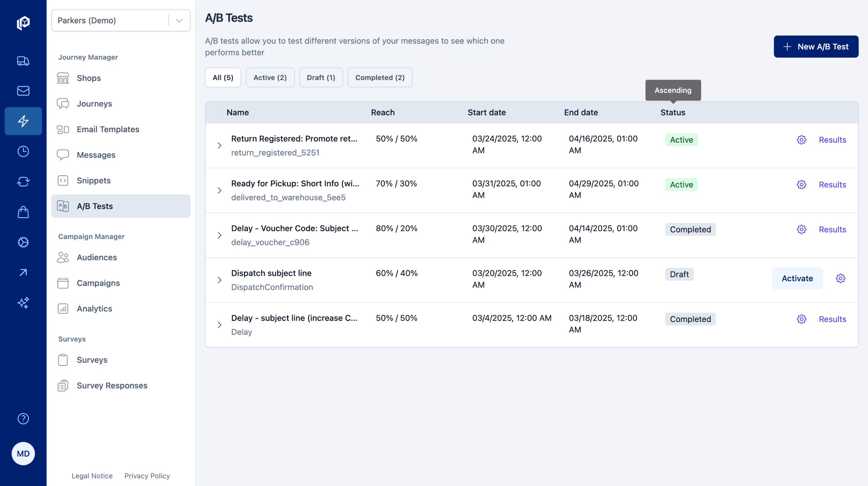Open the help question mark icon

(x=23, y=419)
